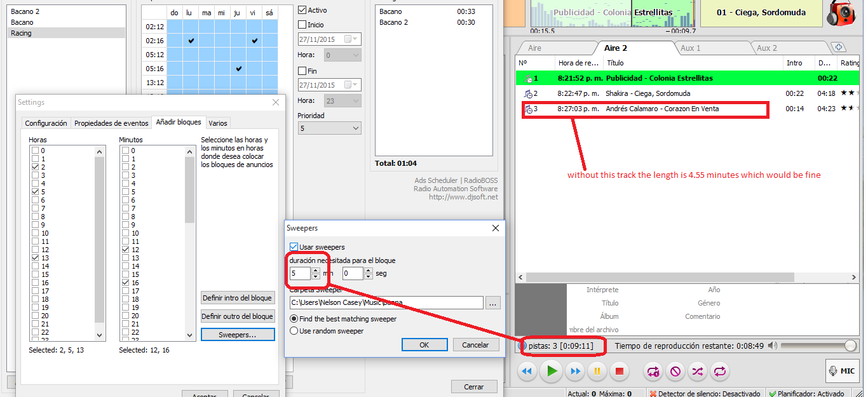Switch to the Varios tab
868x397 pixels.
[x=217, y=123]
